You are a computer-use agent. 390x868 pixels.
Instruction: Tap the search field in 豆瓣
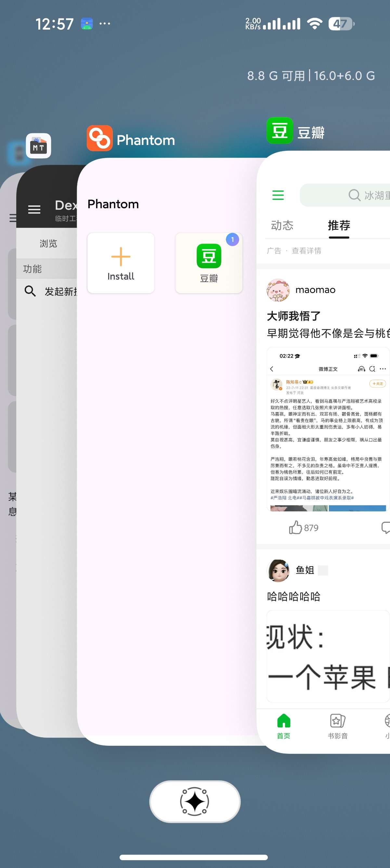345,195
